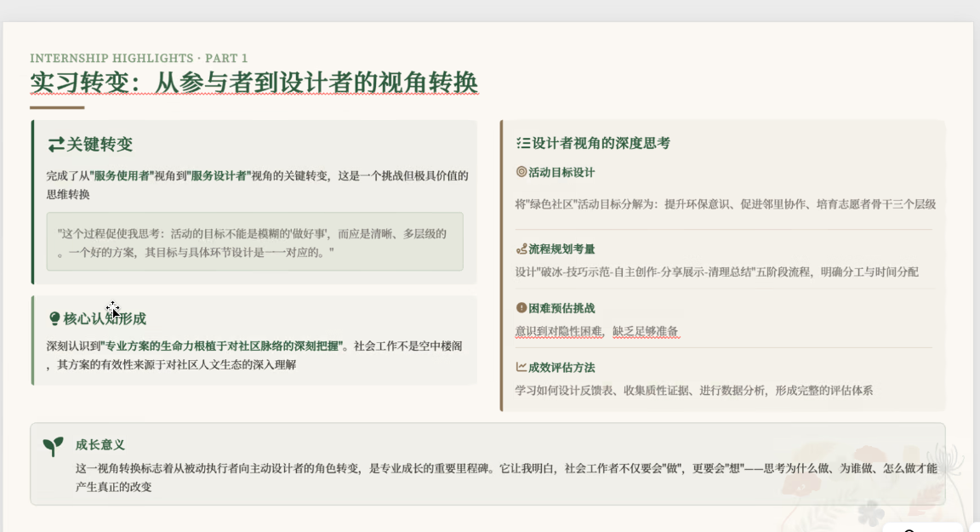The image size is (980, 532).
Task: Click the slide title 实习转变
Action: tap(254, 83)
